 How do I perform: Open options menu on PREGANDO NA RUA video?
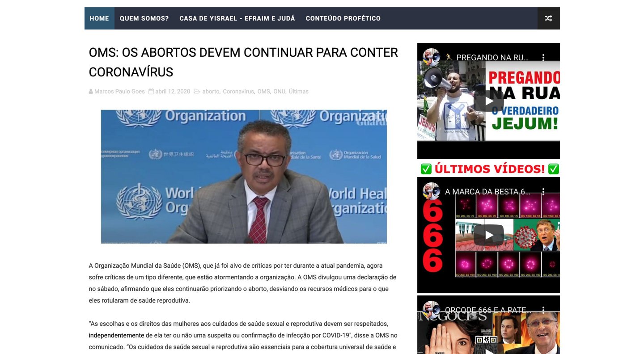[543, 57]
